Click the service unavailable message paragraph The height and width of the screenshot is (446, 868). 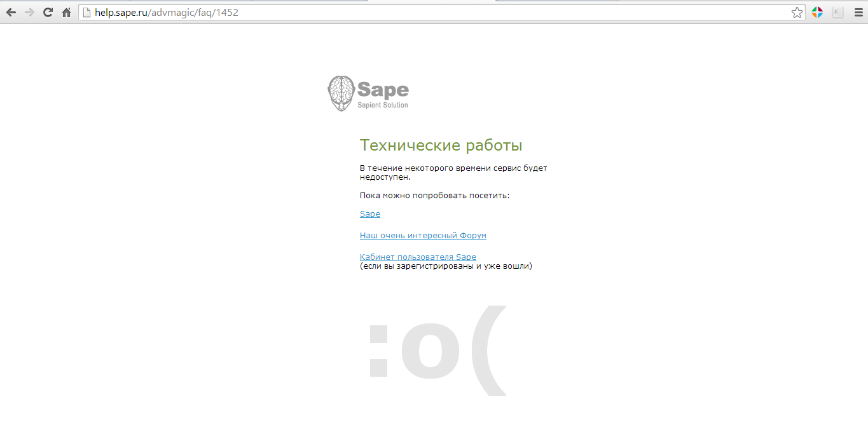tap(453, 173)
